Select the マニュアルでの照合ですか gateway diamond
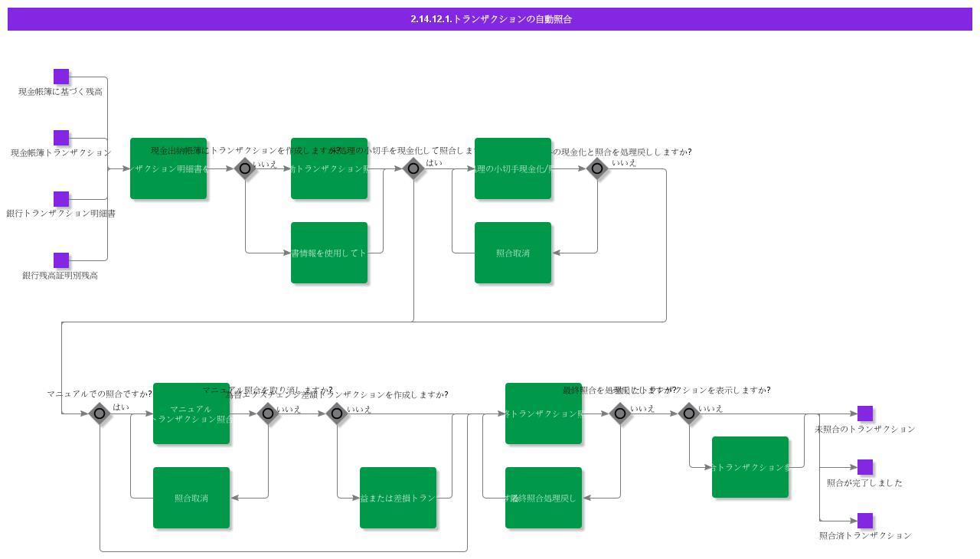Image resolution: width=980 pixels, height=559 pixels. 100,414
